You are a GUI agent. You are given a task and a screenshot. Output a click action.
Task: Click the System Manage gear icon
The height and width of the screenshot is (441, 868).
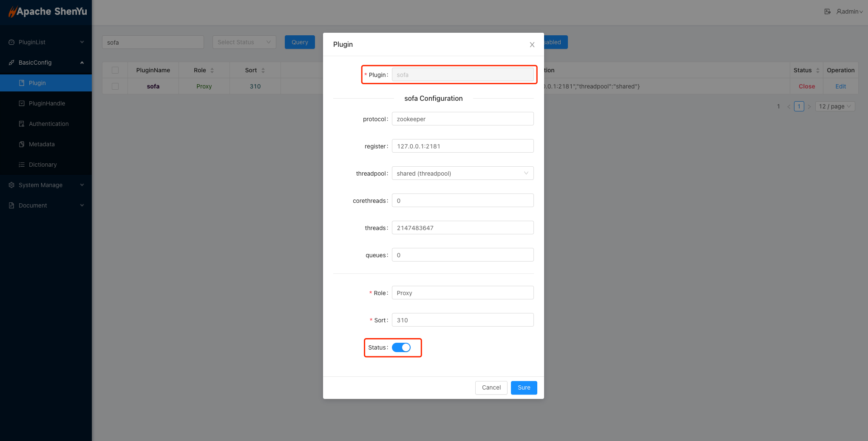(11, 185)
